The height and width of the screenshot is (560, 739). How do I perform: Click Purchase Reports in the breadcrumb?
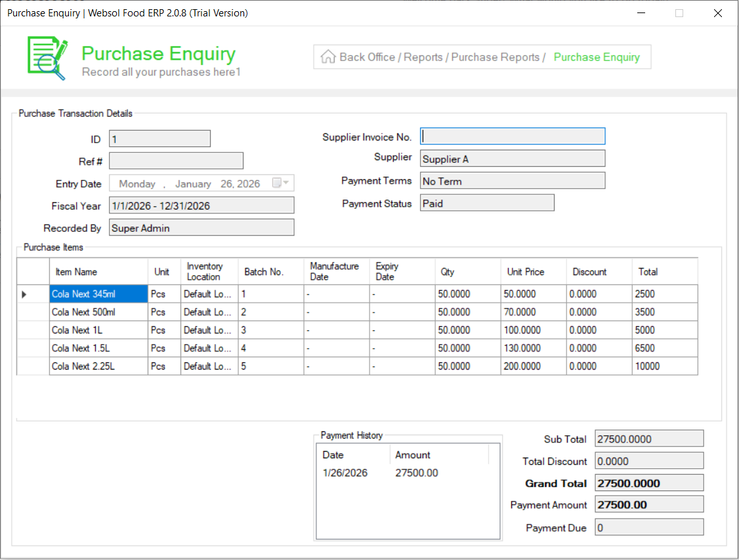pyautogui.click(x=495, y=57)
